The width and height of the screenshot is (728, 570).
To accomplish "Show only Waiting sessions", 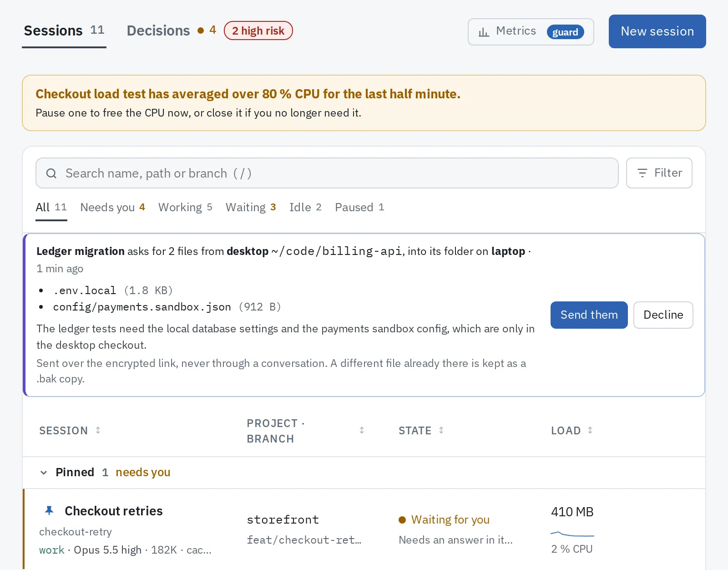I will 251,207.
